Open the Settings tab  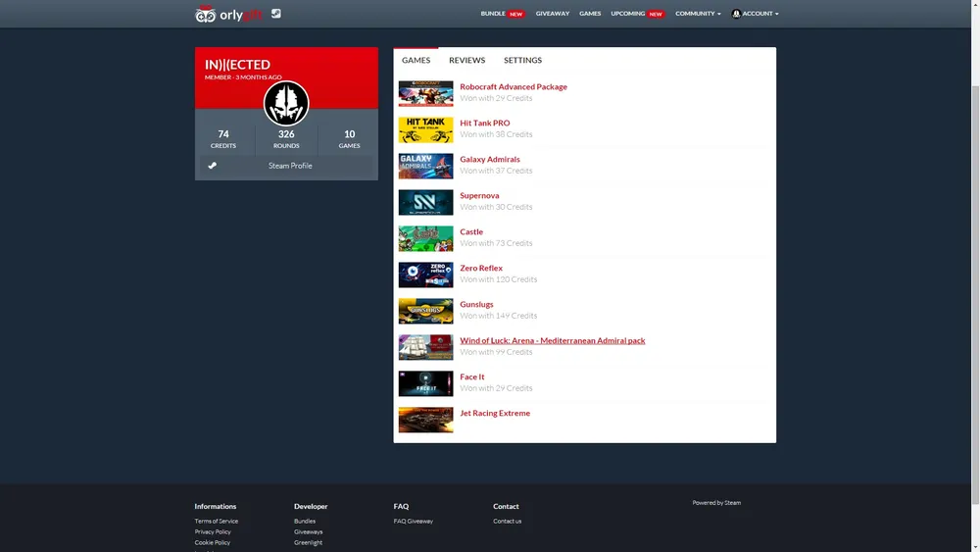pyautogui.click(x=522, y=61)
